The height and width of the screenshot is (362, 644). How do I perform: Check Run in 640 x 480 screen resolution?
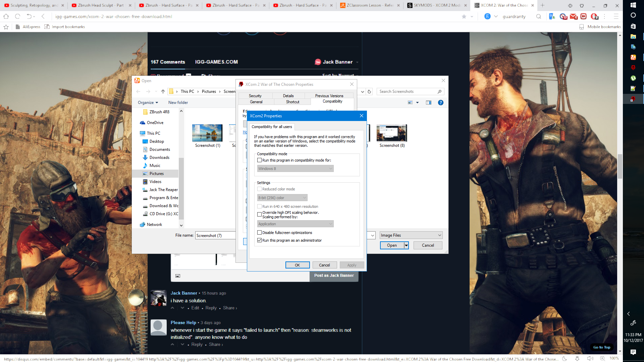[259, 206]
